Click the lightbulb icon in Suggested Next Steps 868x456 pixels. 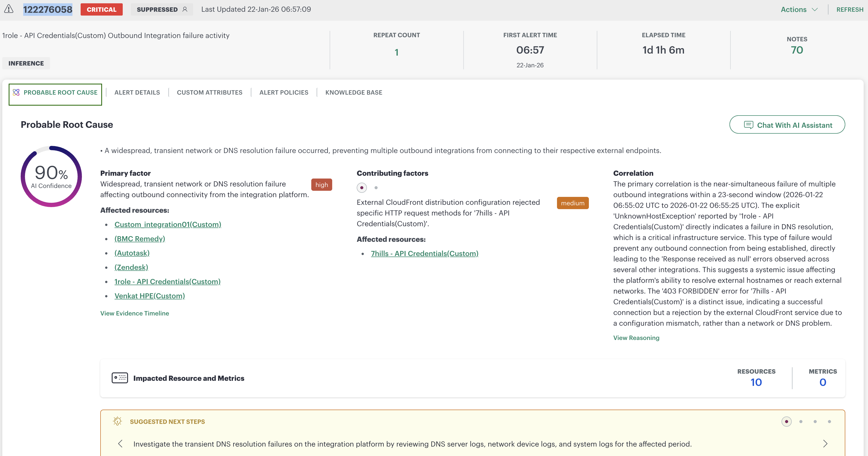pos(117,421)
